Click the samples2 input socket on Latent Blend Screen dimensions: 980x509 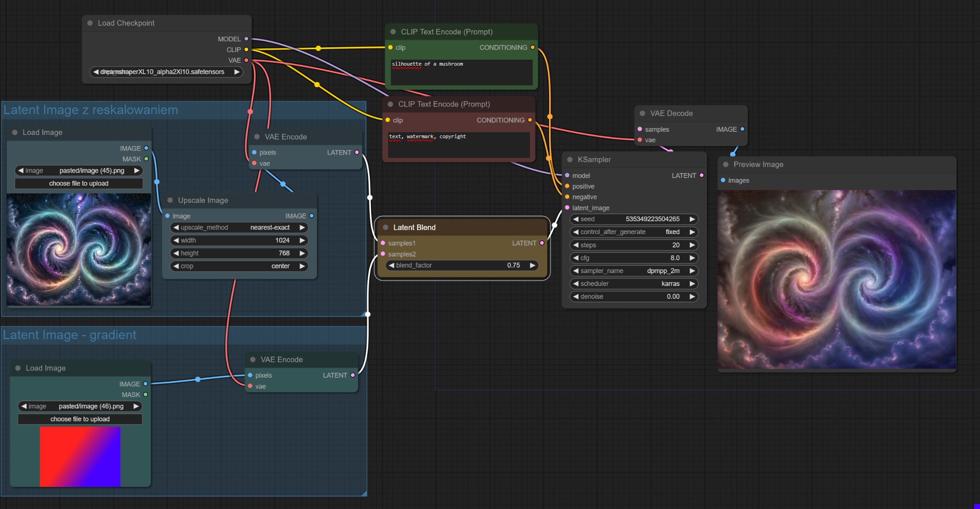(x=383, y=254)
